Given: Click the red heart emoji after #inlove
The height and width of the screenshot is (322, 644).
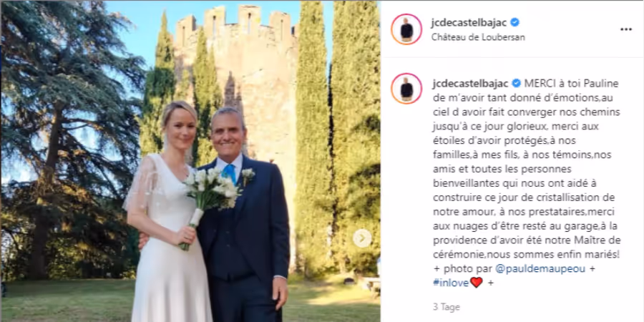Looking at the screenshot, I should [x=477, y=283].
